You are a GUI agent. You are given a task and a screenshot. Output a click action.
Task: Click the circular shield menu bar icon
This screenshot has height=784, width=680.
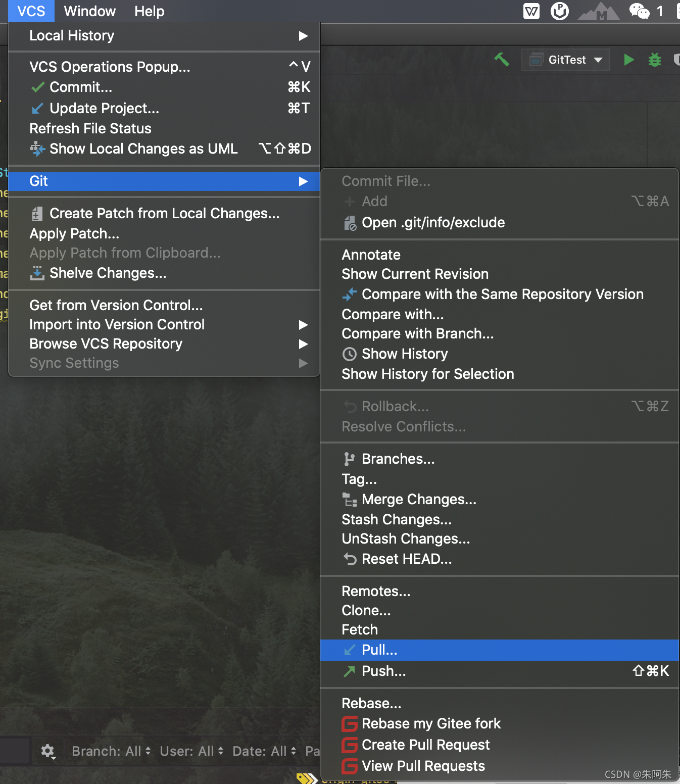[560, 11]
